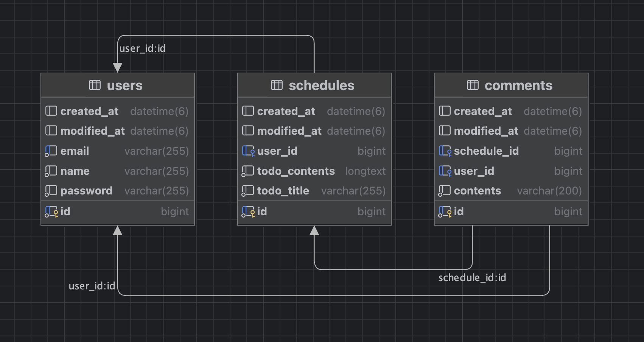This screenshot has height=342, width=644.
Task: Select user_id column in comments table
Action: [x=511, y=171]
